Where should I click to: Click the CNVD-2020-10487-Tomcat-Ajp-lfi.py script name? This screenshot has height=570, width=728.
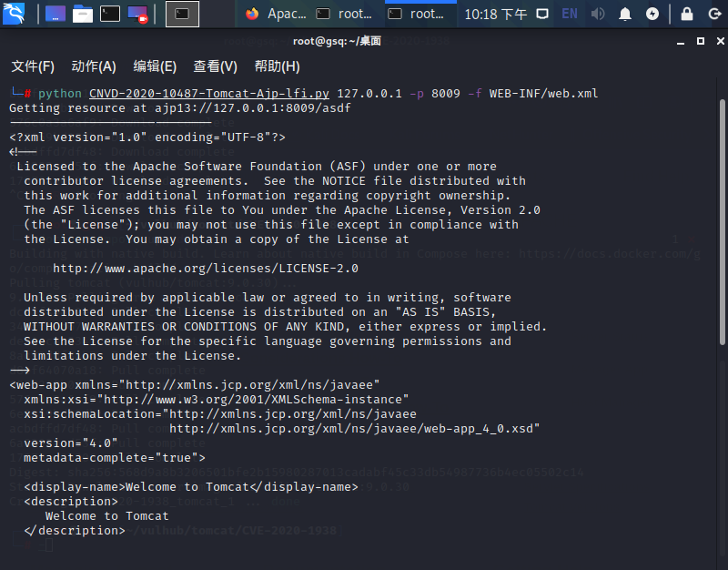(209, 94)
